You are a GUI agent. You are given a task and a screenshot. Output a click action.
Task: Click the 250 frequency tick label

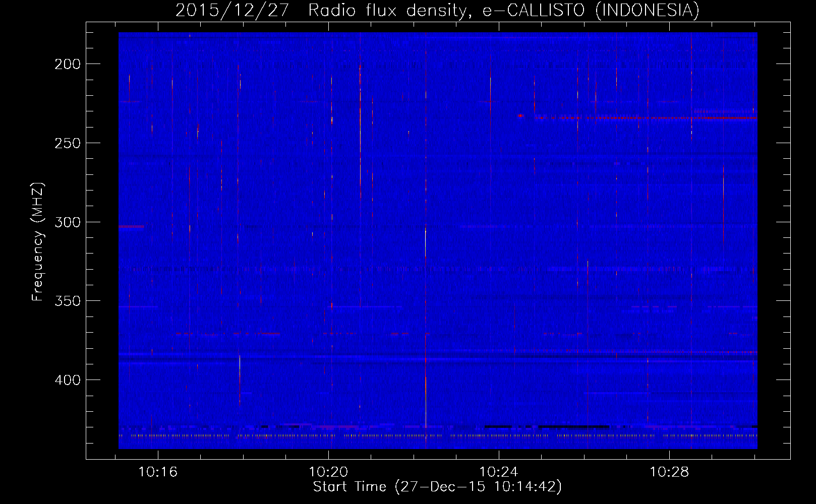(x=67, y=143)
